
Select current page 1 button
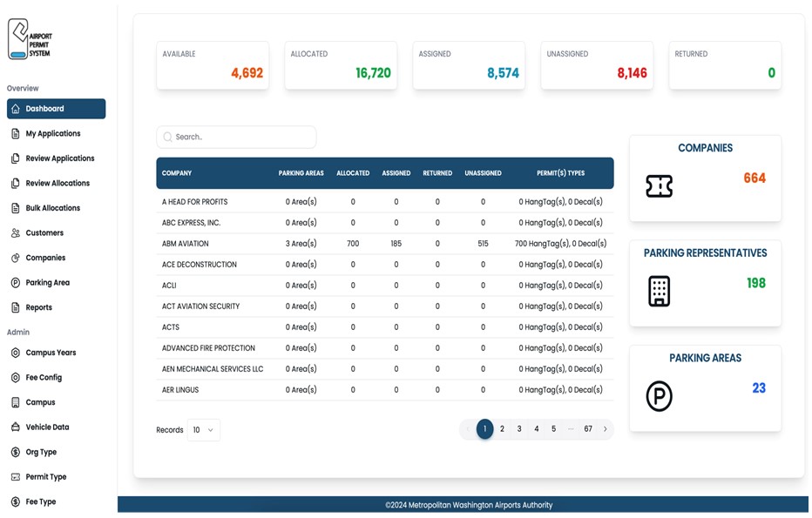point(484,429)
